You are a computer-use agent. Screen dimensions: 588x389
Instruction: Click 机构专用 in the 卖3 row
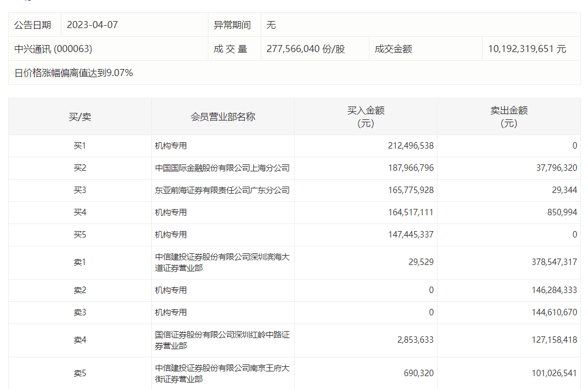pos(170,312)
